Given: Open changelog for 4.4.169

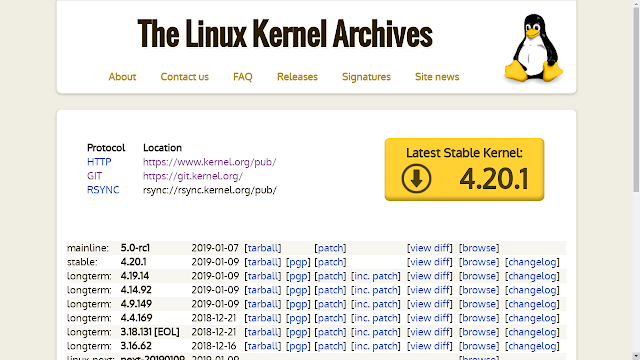Looking at the screenshot, I should click(x=532, y=318).
